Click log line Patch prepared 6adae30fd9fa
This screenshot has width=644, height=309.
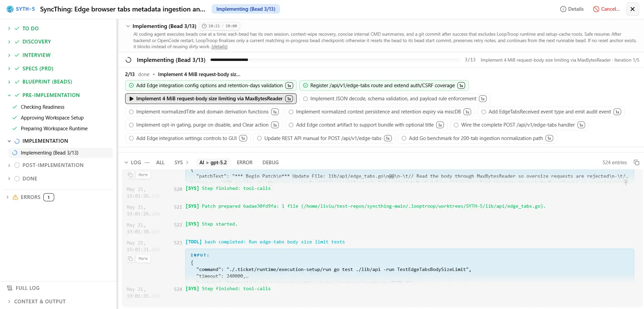point(366,206)
